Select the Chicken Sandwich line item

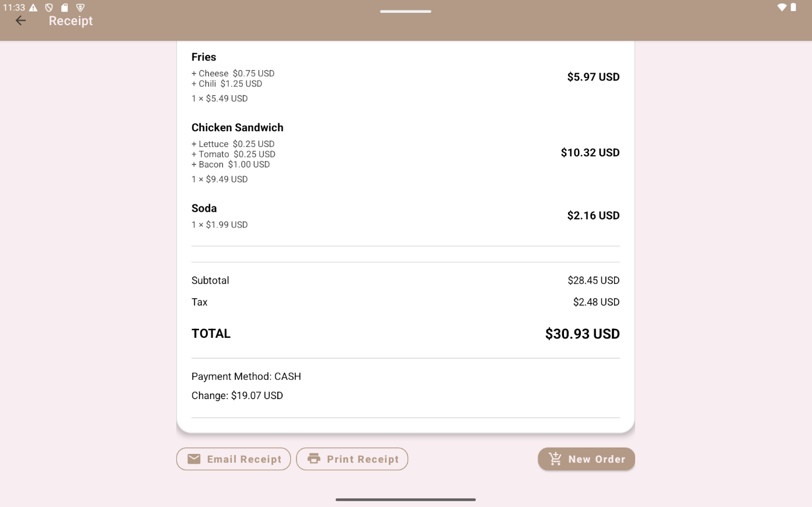(x=406, y=152)
